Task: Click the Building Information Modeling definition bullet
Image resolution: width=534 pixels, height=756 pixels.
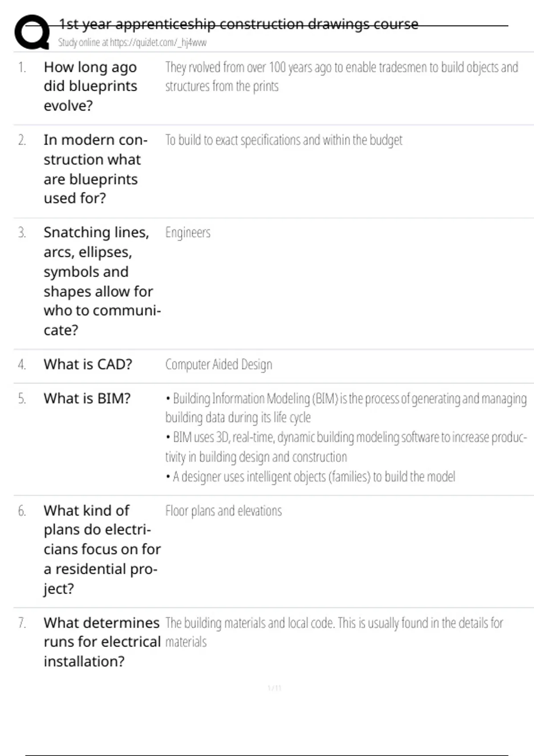Action: [346, 408]
